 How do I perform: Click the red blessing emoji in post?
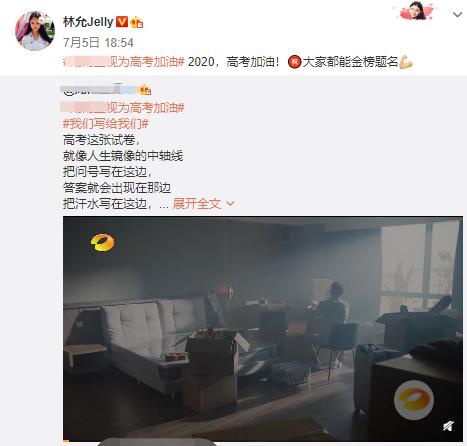[x=294, y=62]
